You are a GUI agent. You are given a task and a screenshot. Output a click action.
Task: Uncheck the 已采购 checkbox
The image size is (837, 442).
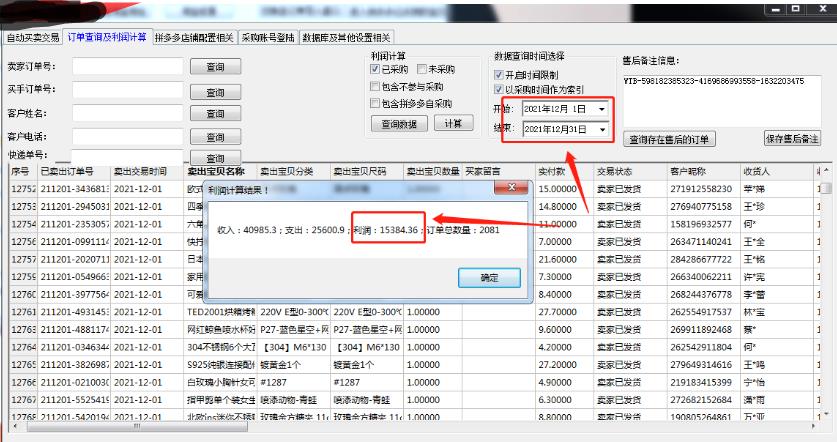click(375, 70)
